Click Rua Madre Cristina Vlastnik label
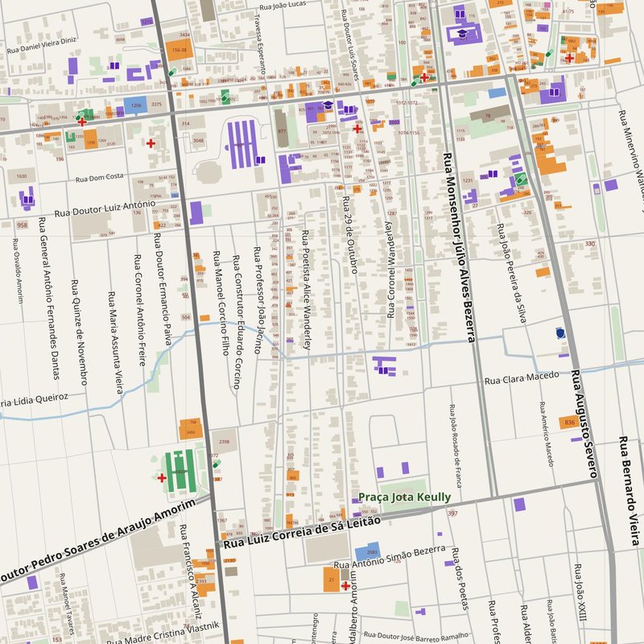 click(x=163, y=634)
